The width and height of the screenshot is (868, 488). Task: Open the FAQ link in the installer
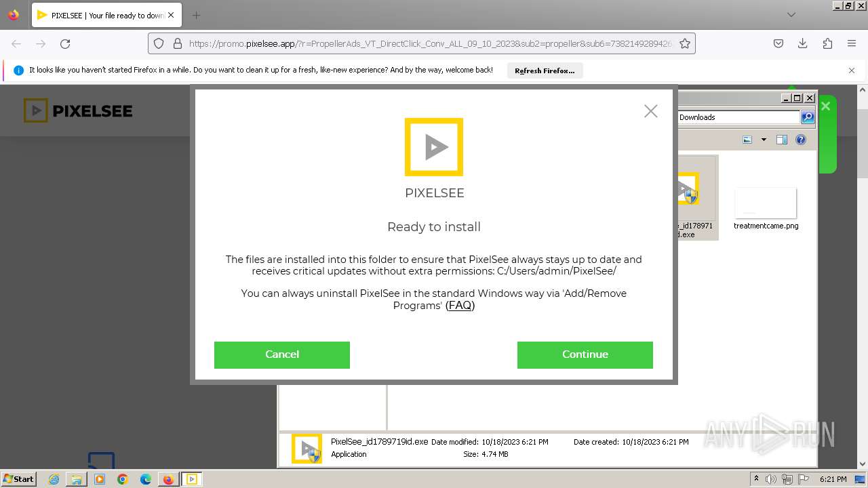tap(460, 306)
